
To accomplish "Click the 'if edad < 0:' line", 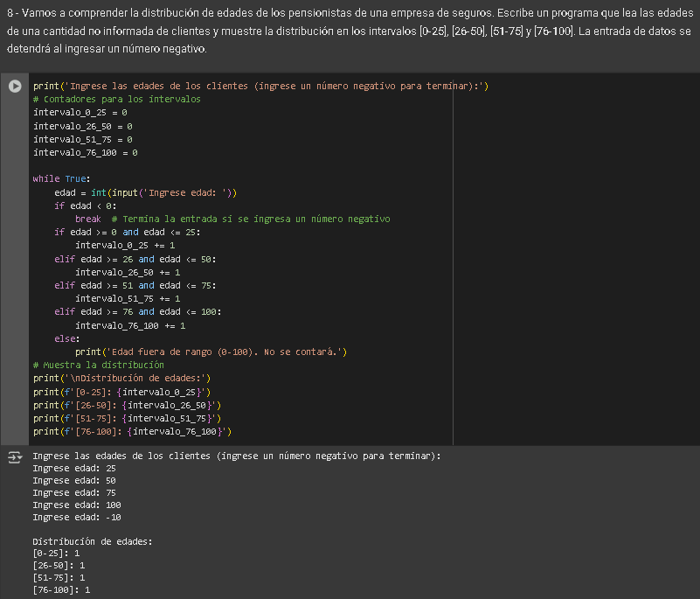I will tap(86, 205).
